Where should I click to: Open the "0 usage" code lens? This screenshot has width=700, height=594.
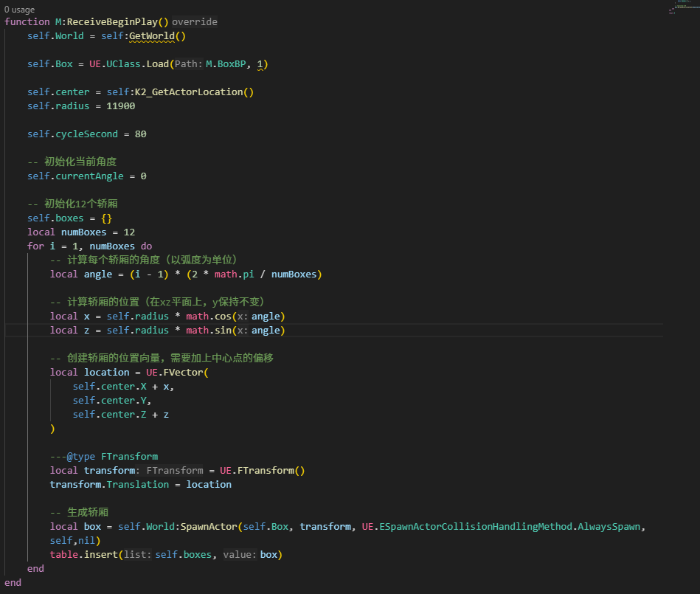point(19,10)
